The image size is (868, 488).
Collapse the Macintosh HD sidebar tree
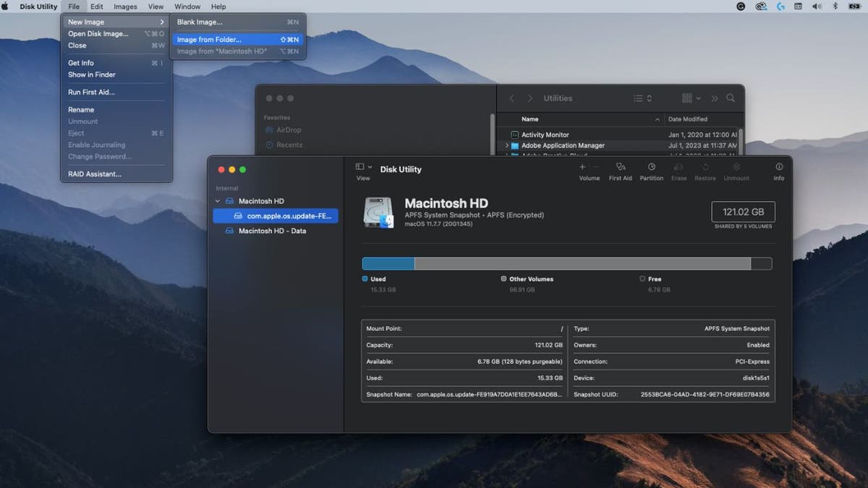[218, 201]
